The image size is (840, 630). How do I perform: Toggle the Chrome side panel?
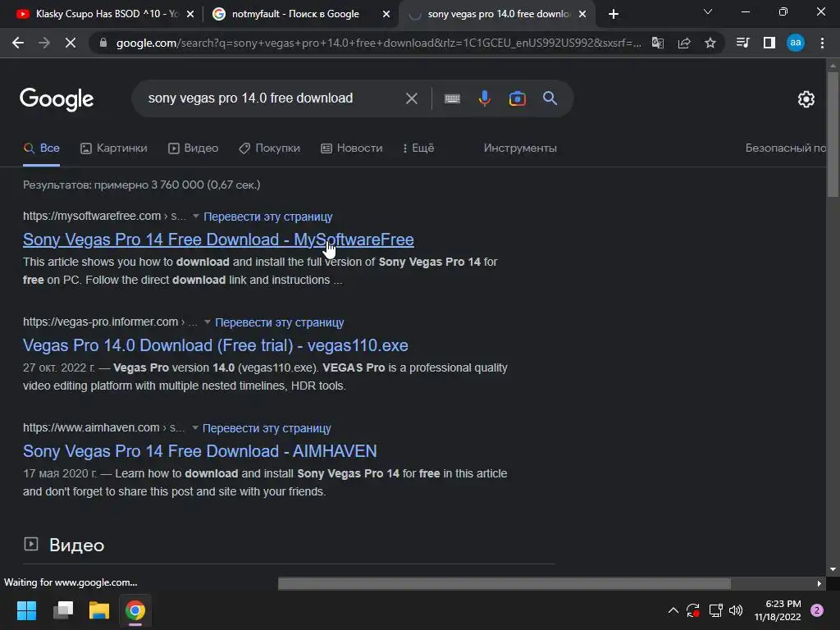click(x=769, y=43)
